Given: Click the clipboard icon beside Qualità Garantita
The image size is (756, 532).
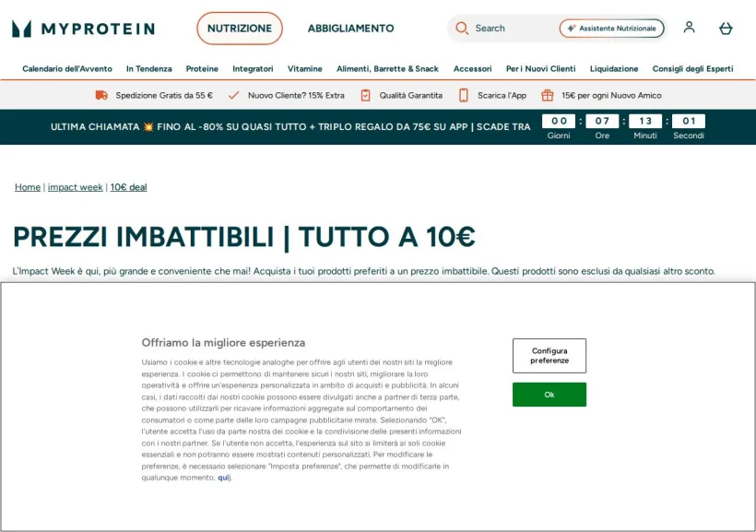Looking at the screenshot, I should tap(365, 96).
